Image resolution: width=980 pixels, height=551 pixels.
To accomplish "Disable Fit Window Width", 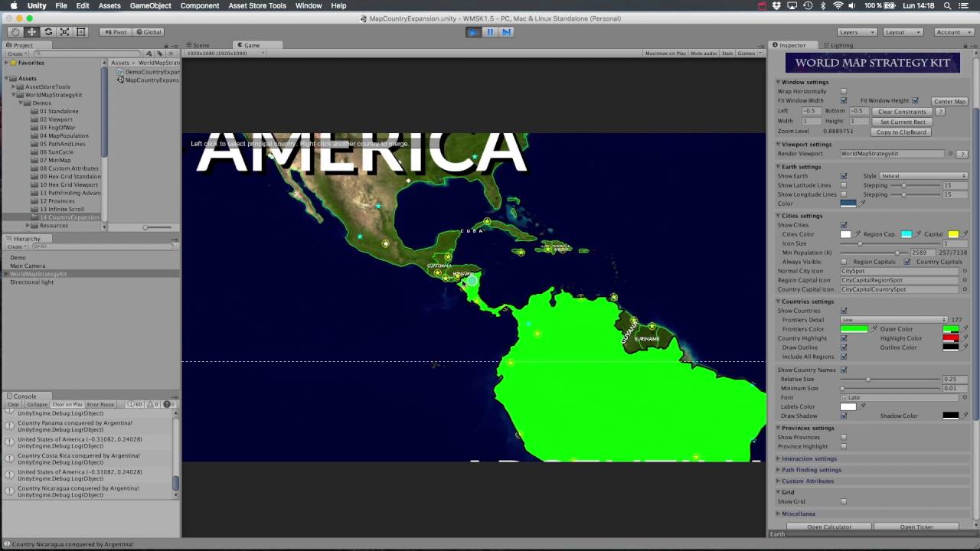I will [844, 100].
